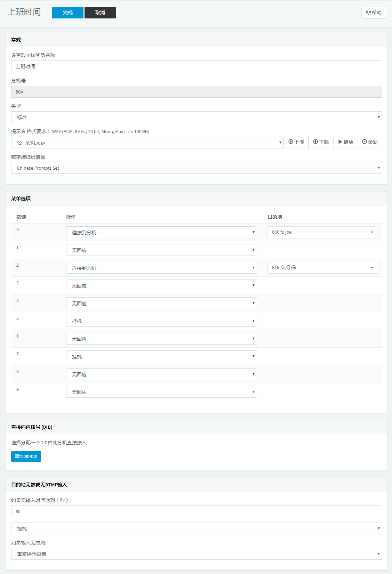Click the 如果输入无效则 label

[x=29, y=543]
